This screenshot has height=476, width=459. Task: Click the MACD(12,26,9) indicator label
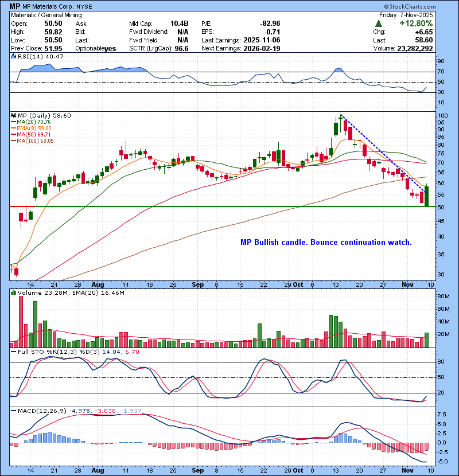pos(42,411)
